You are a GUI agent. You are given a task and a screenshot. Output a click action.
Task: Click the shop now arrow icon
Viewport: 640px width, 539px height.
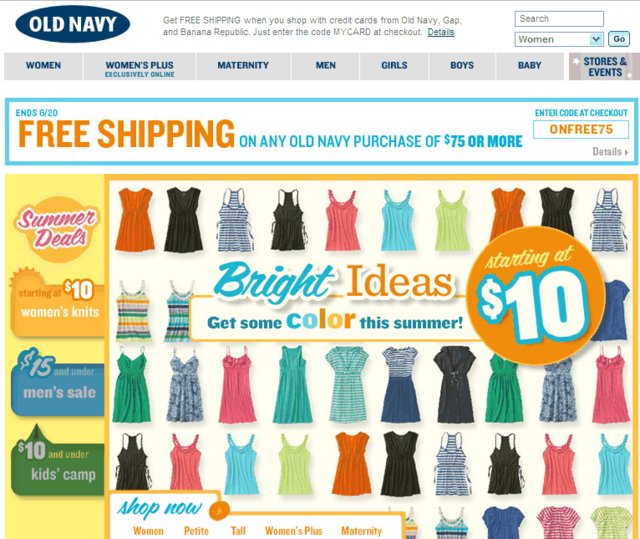tap(219, 510)
